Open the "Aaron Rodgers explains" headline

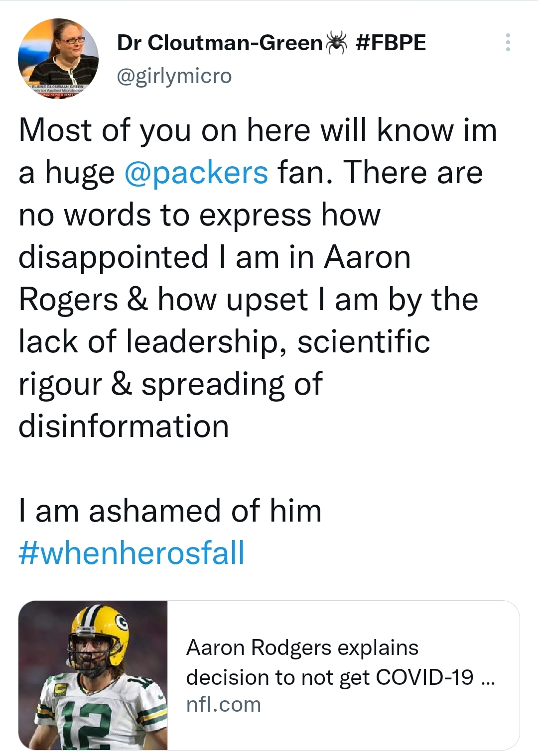[302, 648]
